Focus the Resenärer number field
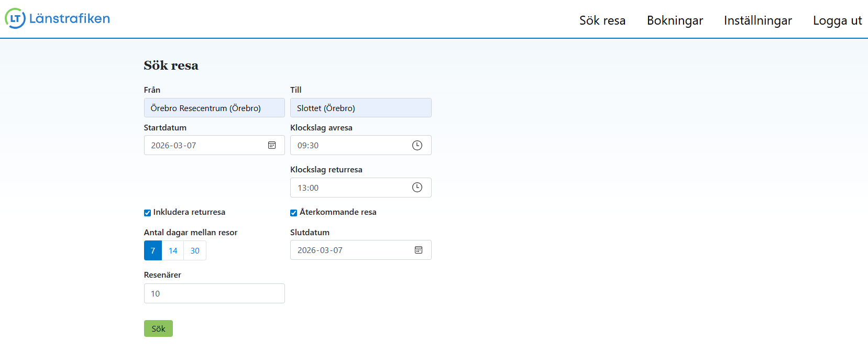The width and height of the screenshot is (868, 362). pos(214,293)
